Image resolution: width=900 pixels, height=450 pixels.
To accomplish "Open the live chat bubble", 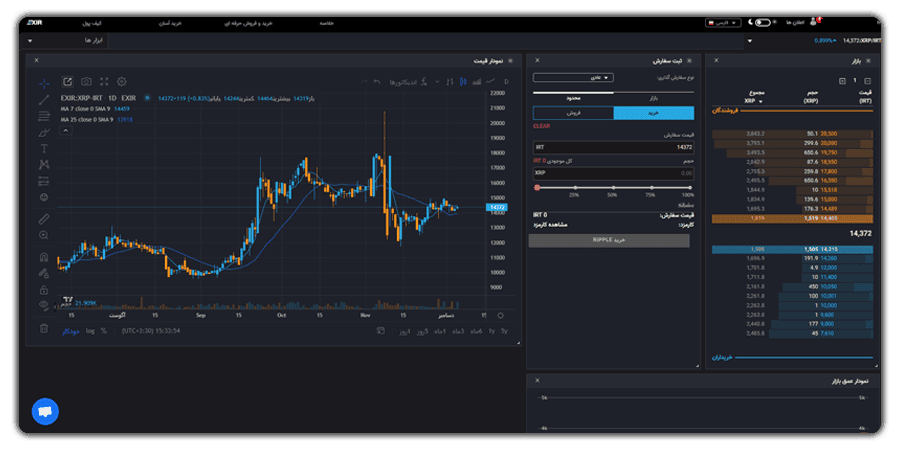I will click(45, 412).
